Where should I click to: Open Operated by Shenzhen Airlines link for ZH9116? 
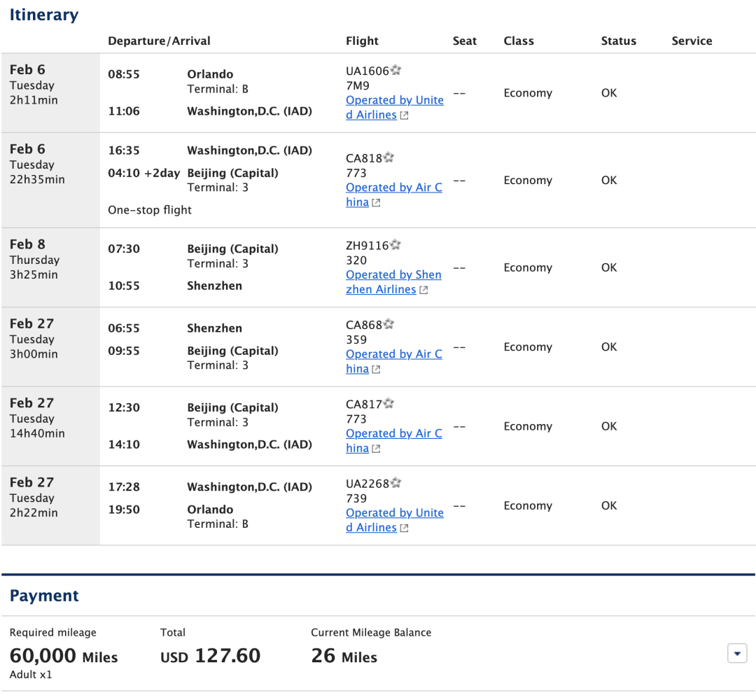pos(393,282)
